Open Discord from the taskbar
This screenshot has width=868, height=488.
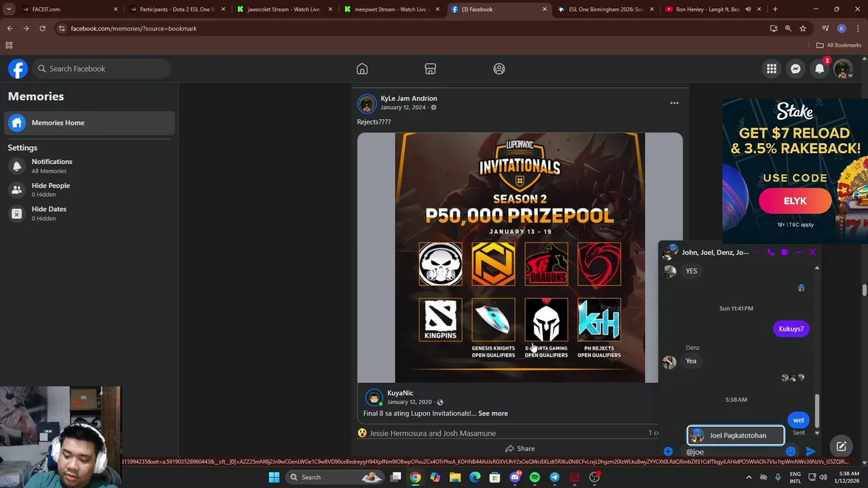point(515,477)
